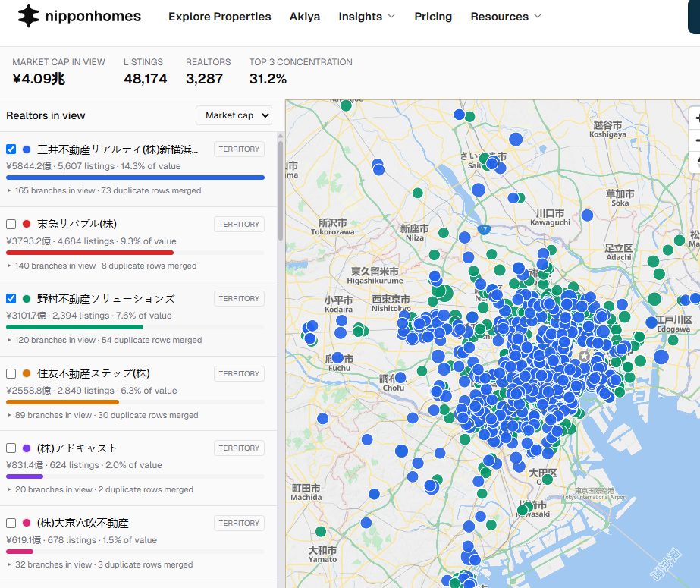This screenshot has height=588, width=700.
Task: Click the Route 17 highway shield on map
Action: click(x=484, y=229)
